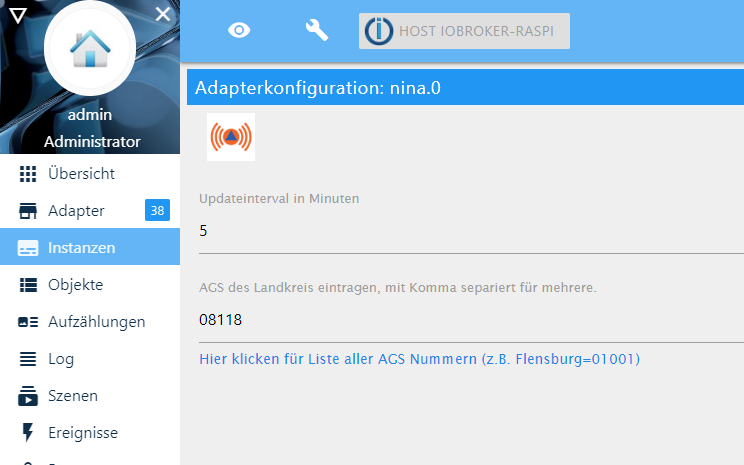Open Übersicht from the sidebar
744x465 pixels.
coord(81,173)
